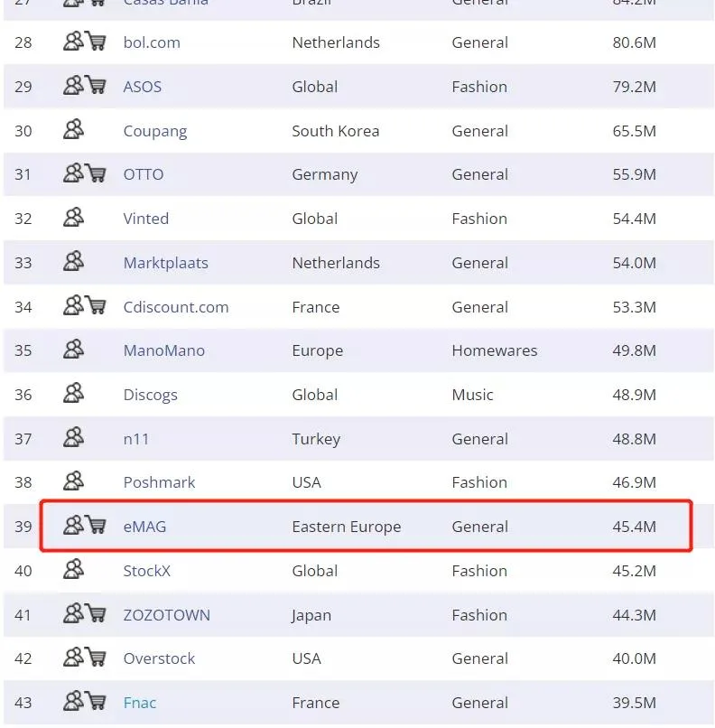Click the shopping cart icon beside ASOS

(x=96, y=86)
